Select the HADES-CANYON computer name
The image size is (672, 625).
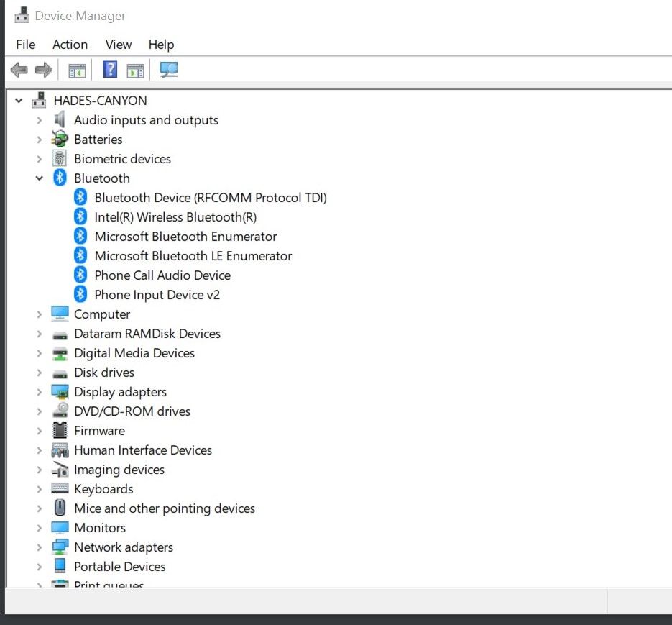pyautogui.click(x=101, y=101)
